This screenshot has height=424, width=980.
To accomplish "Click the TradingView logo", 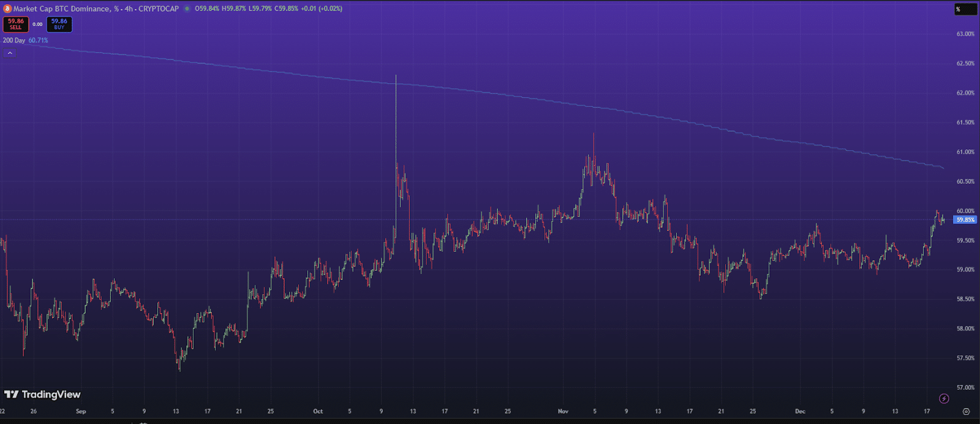I will coord(42,395).
